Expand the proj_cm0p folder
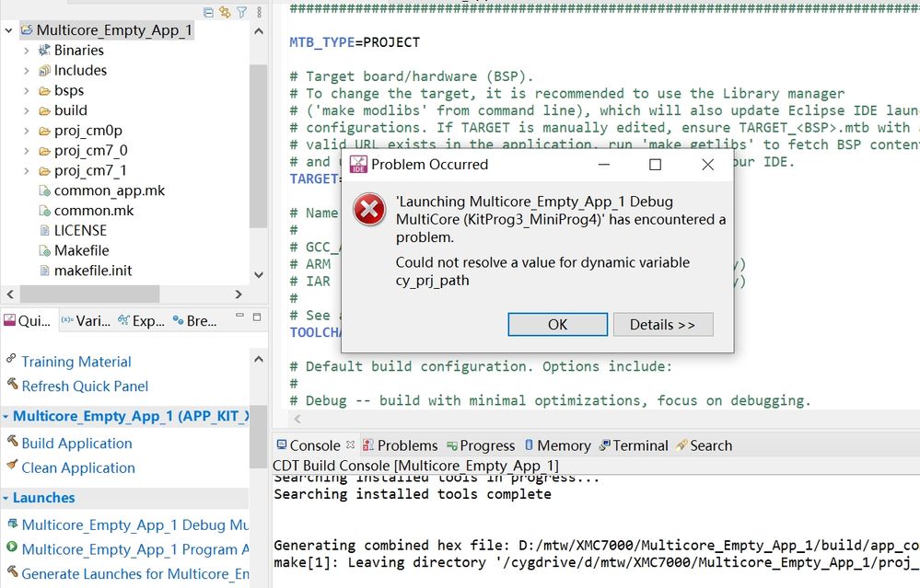Image resolution: width=920 pixels, height=588 pixels. click(x=27, y=131)
